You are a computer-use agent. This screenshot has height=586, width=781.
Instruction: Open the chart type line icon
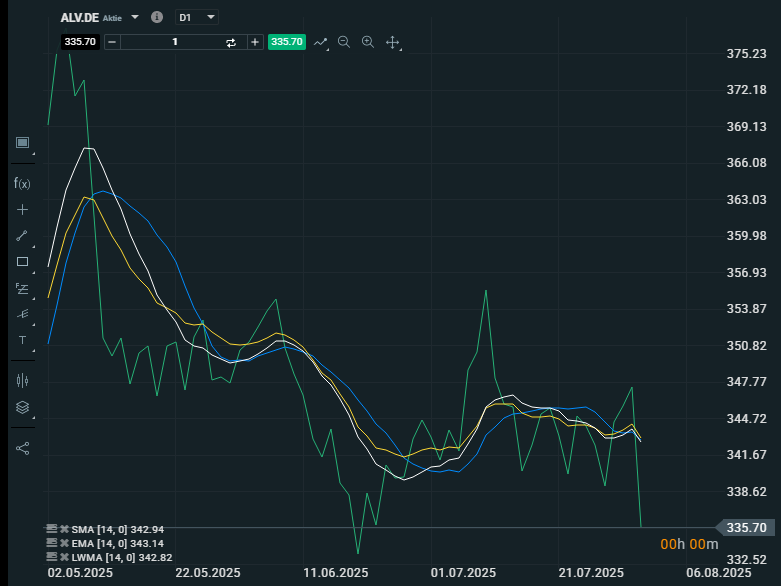[321, 42]
